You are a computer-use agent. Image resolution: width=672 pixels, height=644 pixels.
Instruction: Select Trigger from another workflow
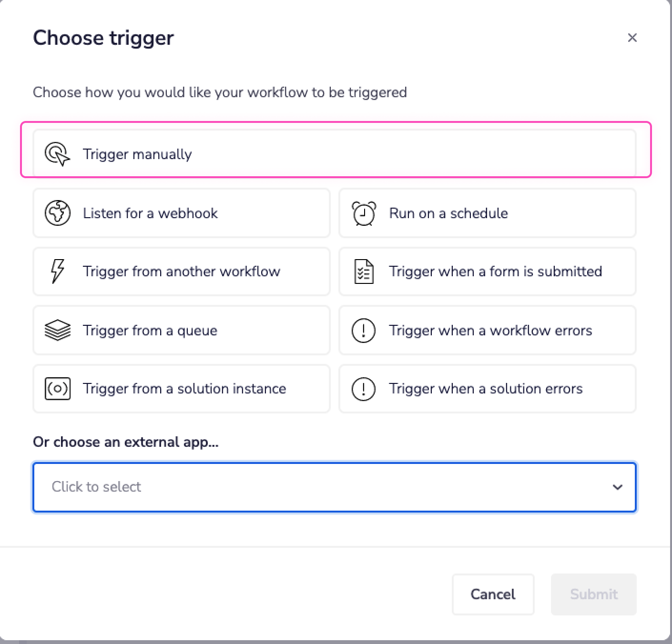pyautogui.click(x=181, y=272)
